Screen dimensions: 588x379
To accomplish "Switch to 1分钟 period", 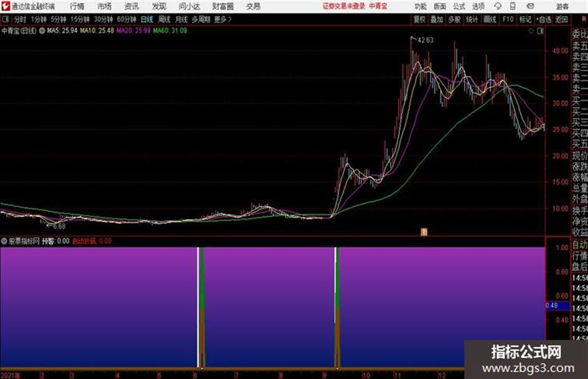I will coord(39,19).
